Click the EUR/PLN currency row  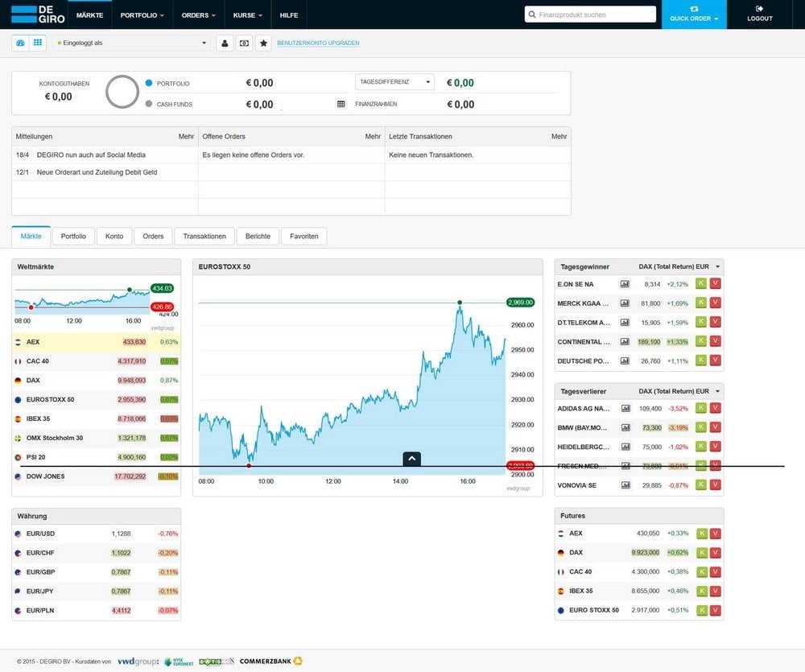97,610
